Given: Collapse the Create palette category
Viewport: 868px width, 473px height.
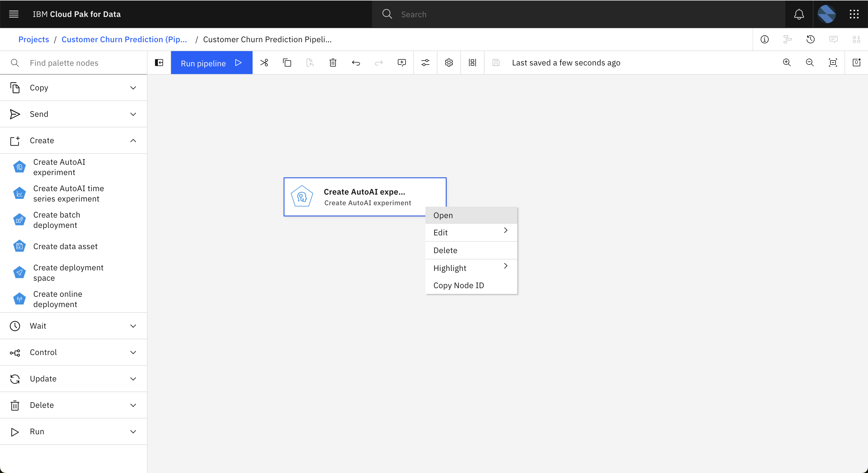Looking at the screenshot, I should click(73, 140).
